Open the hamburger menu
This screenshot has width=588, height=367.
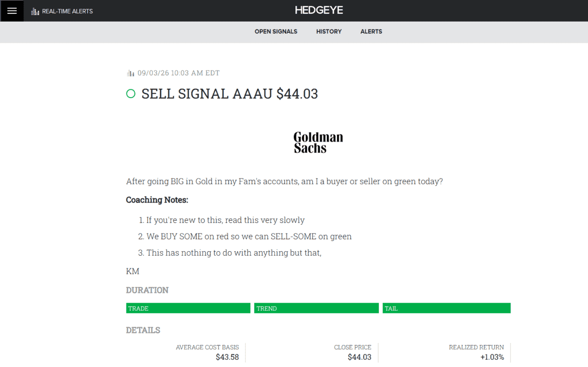click(x=12, y=11)
